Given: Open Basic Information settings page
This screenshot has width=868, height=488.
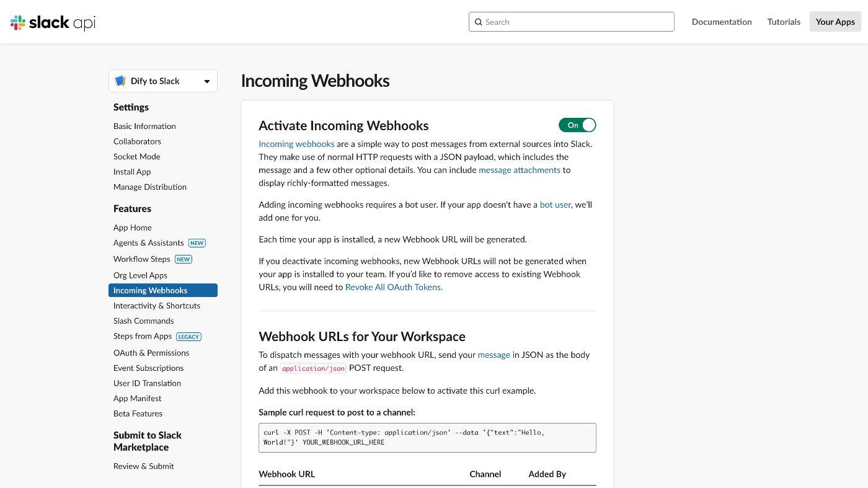Looking at the screenshot, I should coord(144,126).
